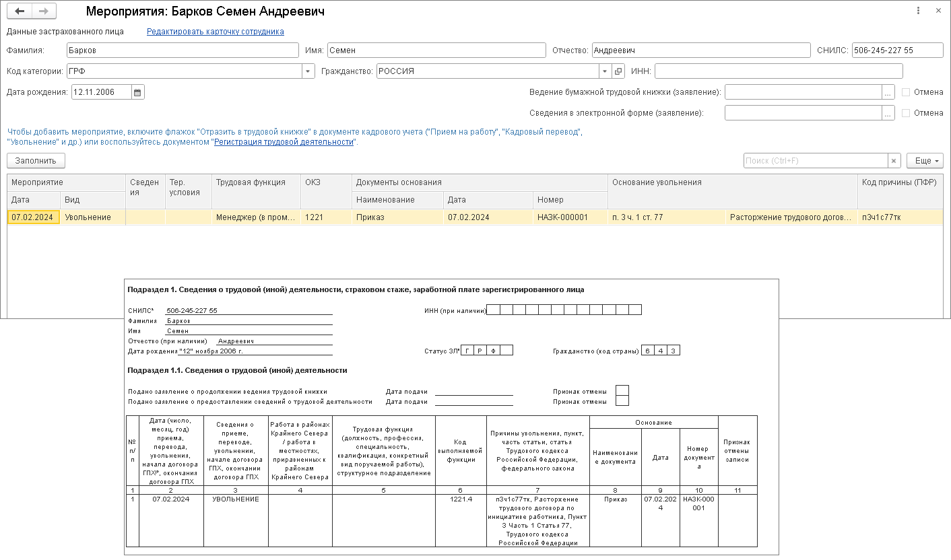Select the Расторжение трудового догов... cell
The height and width of the screenshot is (560, 951).
point(792,217)
